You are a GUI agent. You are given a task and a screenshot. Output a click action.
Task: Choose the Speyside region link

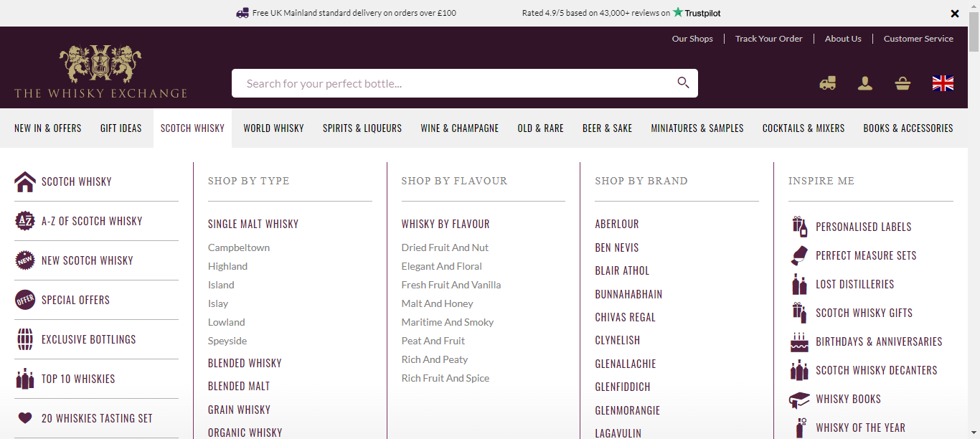pos(227,341)
